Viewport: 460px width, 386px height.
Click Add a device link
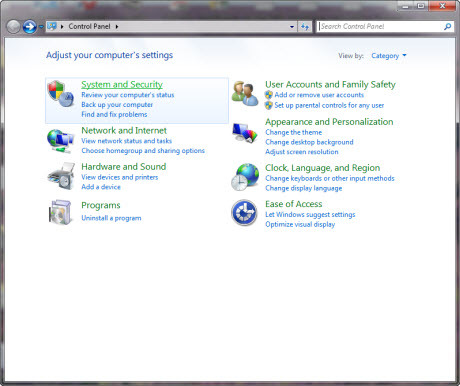tap(101, 187)
